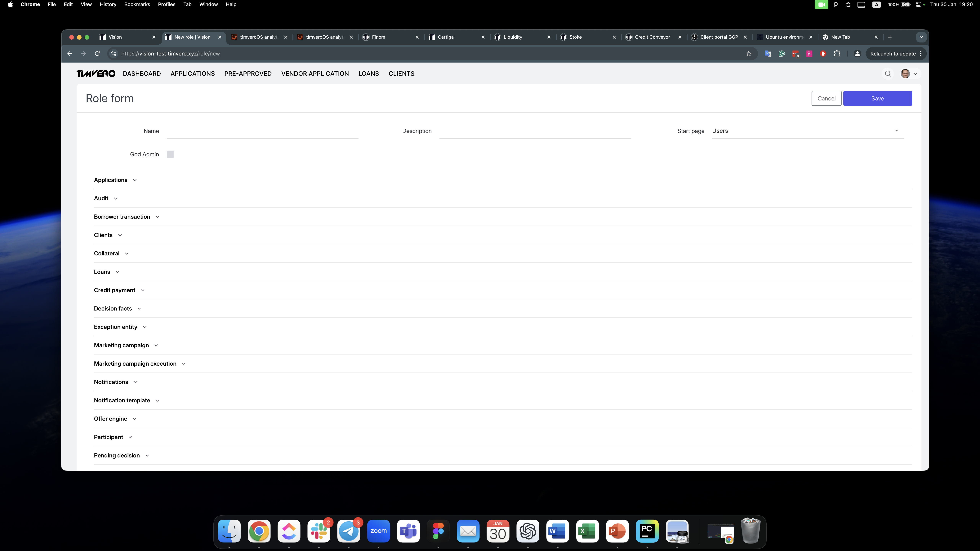Expand the Marketing campaign execution section

pyautogui.click(x=140, y=364)
